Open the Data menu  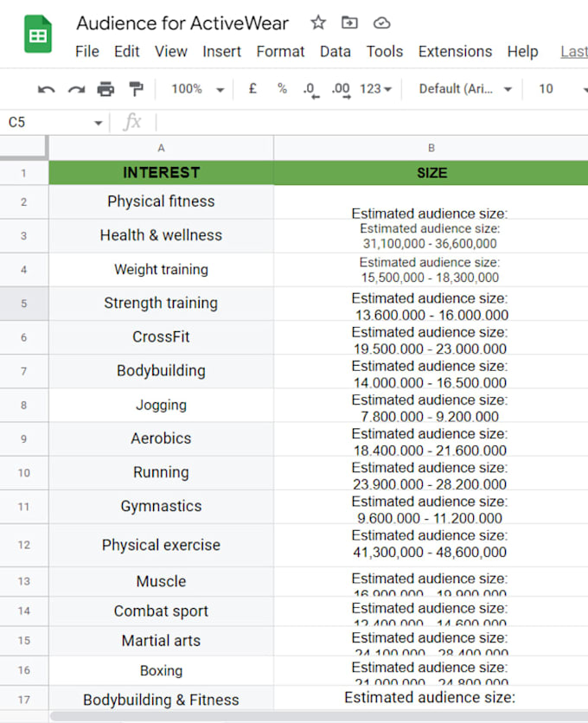tap(335, 51)
